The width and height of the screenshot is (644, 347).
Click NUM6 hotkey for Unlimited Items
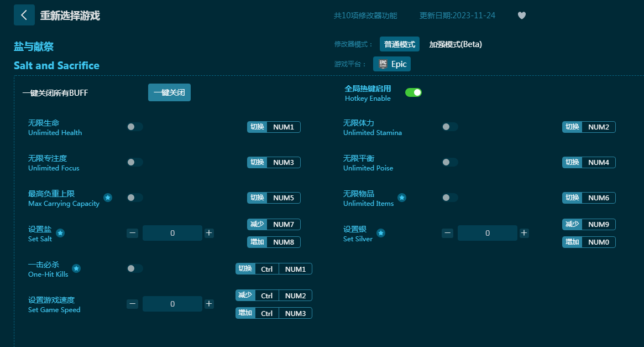tap(589, 198)
